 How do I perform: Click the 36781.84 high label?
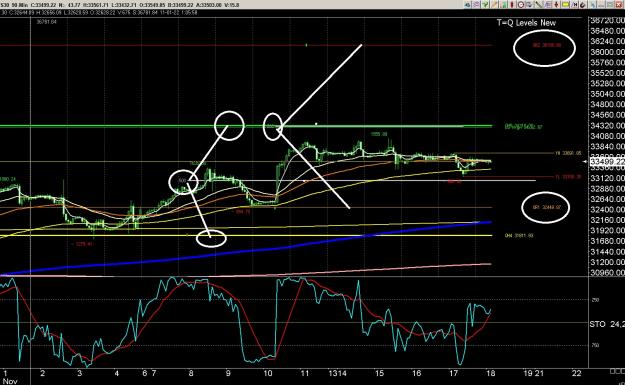47,22
